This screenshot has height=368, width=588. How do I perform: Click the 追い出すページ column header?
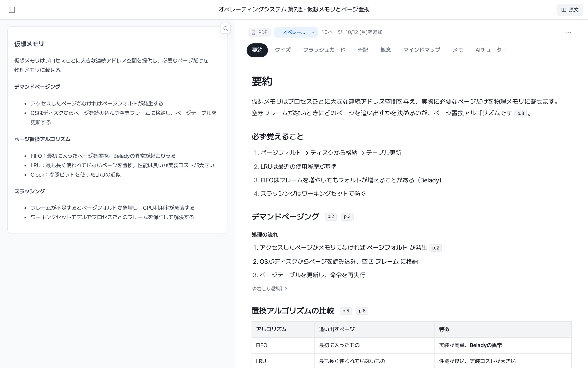click(374, 329)
